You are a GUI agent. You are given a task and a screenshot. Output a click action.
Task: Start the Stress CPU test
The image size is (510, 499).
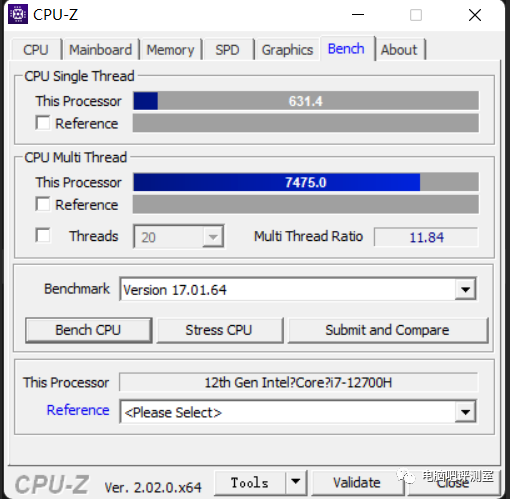pos(219,330)
